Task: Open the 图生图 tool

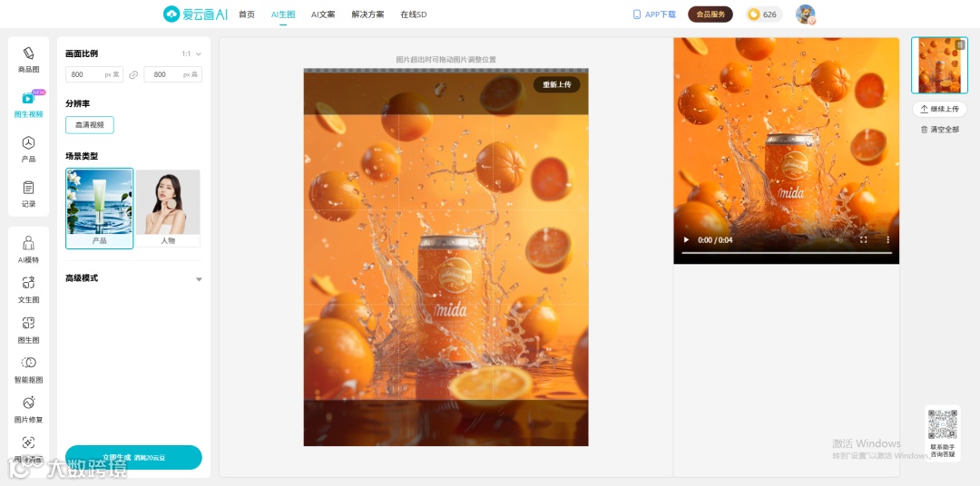Action: pos(28,330)
